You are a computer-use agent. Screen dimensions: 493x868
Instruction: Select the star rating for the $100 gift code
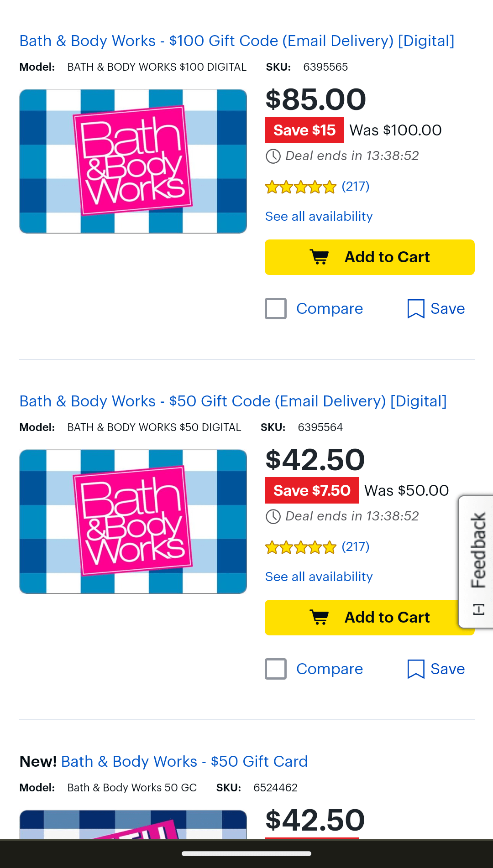[300, 186]
